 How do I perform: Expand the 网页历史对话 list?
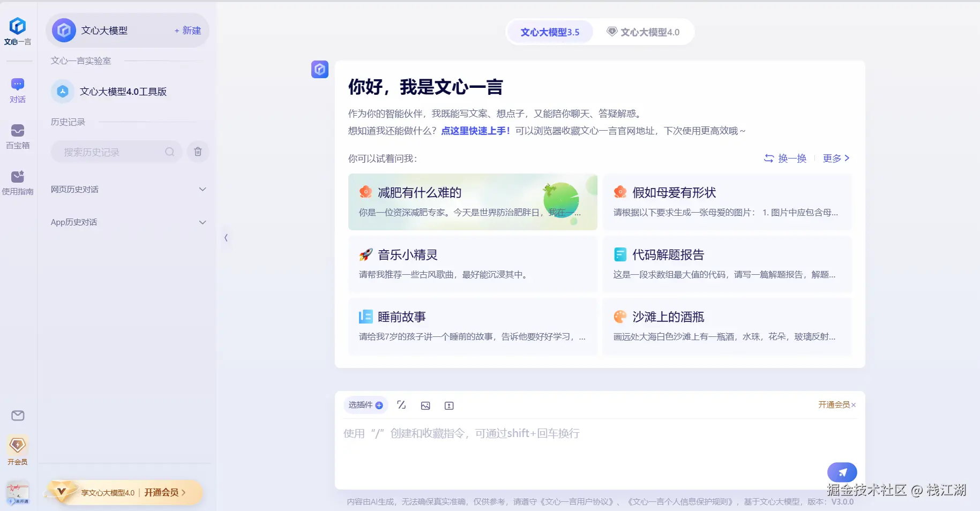pyautogui.click(x=128, y=190)
